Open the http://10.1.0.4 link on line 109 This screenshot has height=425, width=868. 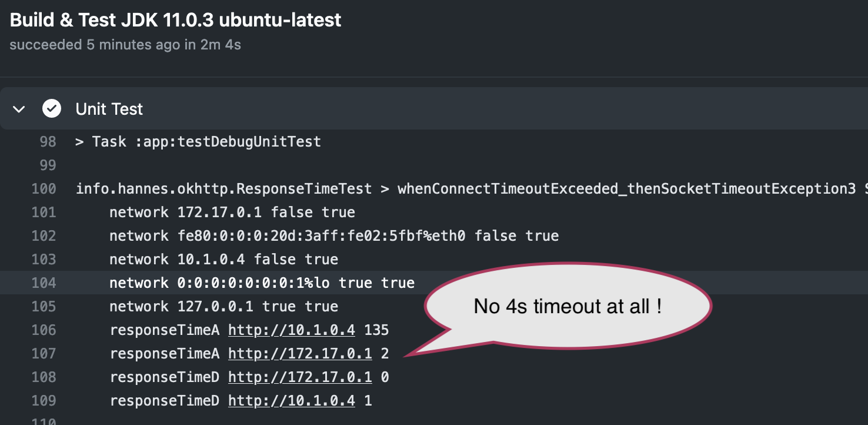(291, 400)
